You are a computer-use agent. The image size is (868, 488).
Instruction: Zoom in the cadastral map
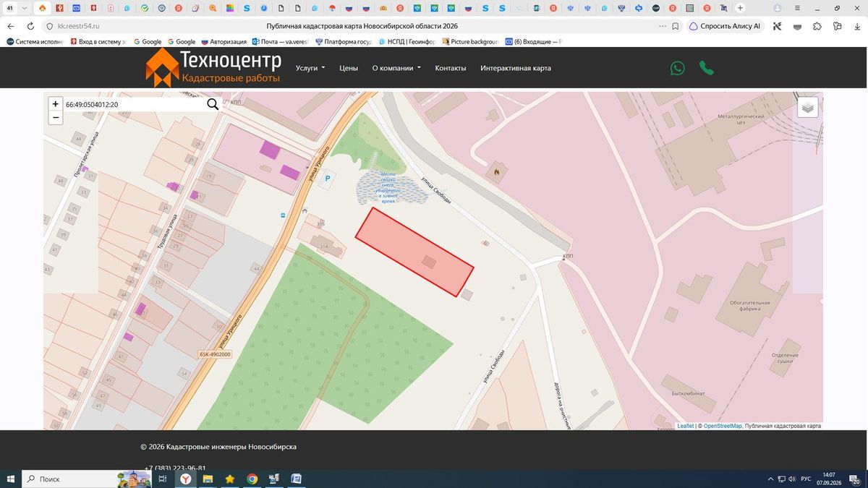pyautogui.click(x=56, y=104)
